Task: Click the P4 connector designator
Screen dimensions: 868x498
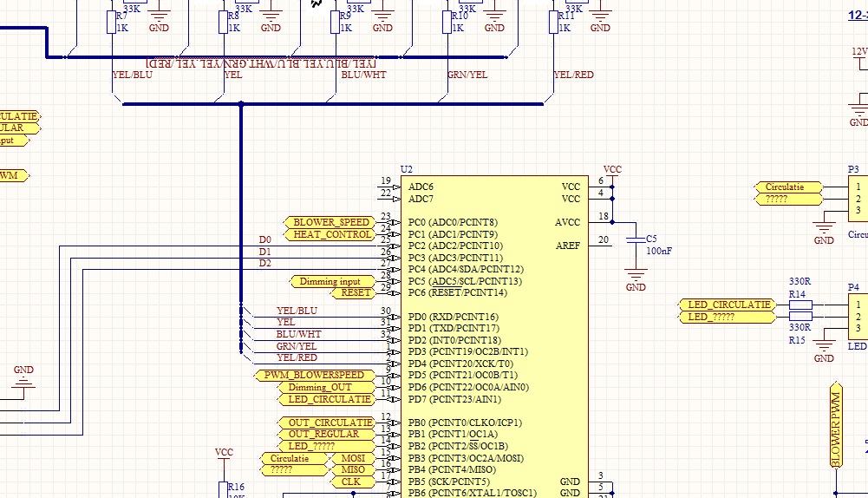Action: click(853, 287)
